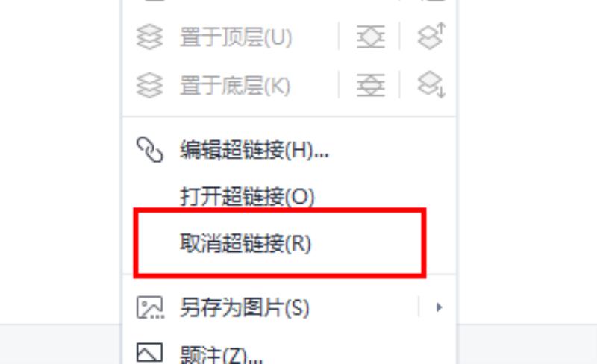Open the 题注(Z)... menu entry

point(221,354)
